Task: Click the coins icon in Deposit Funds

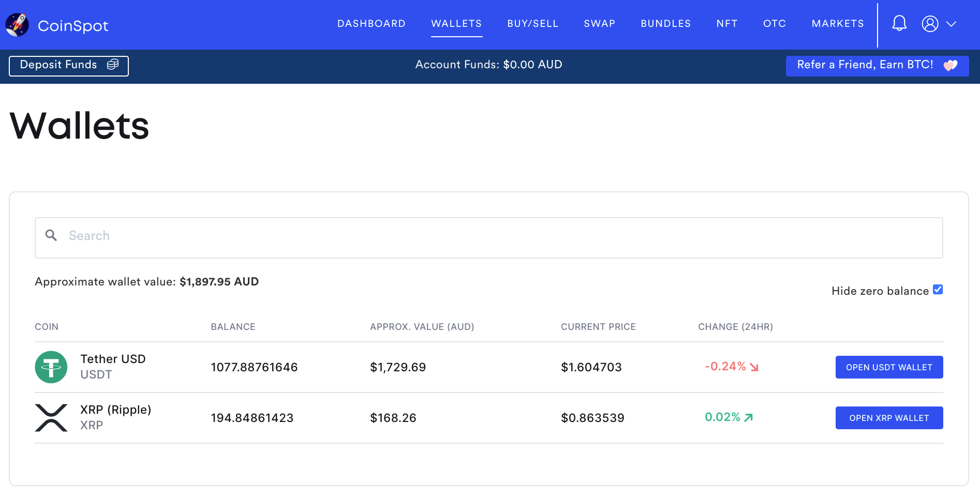Action: (113, 64)
